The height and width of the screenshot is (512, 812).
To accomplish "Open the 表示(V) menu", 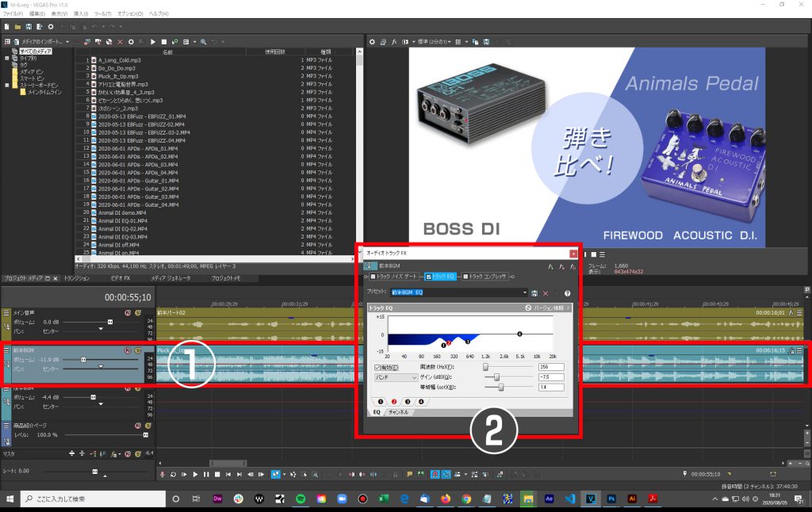I will (x=59, y=14).
